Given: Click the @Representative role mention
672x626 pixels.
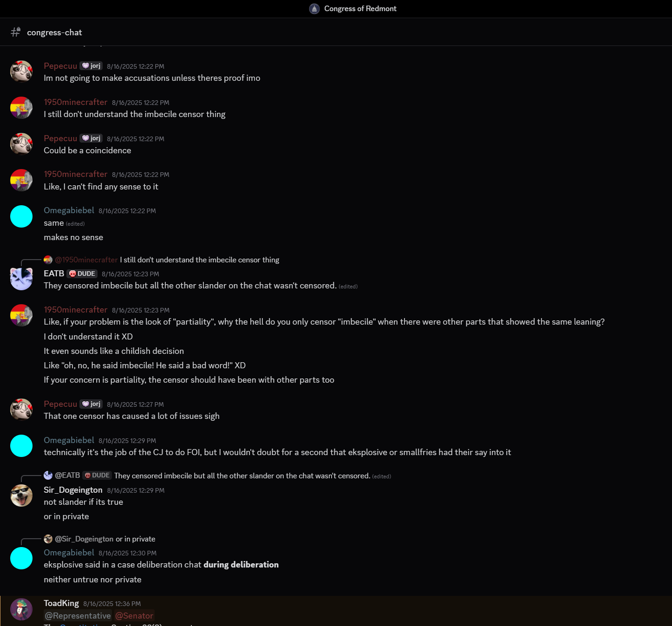Looking at the screenshot, I should pyautogui.click(x=78, y=616).
